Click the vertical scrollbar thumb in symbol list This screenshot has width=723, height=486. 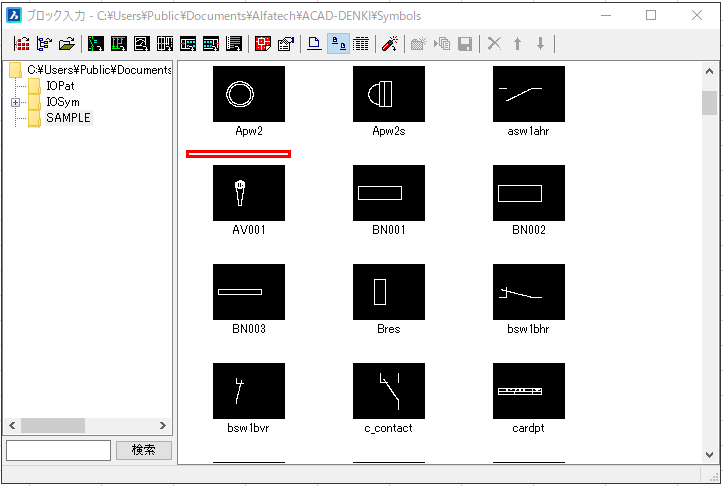(x=709, y=103)
